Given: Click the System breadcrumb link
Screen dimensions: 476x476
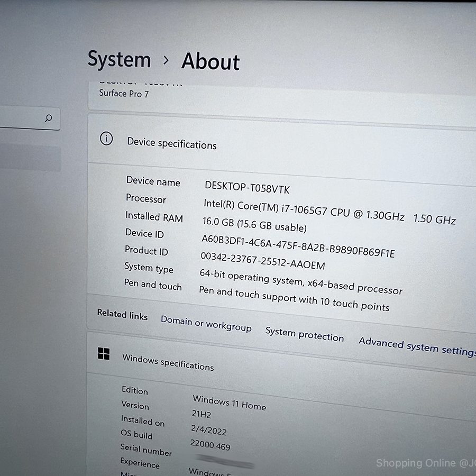Looking at the screenshot, I should click(120, 59).
